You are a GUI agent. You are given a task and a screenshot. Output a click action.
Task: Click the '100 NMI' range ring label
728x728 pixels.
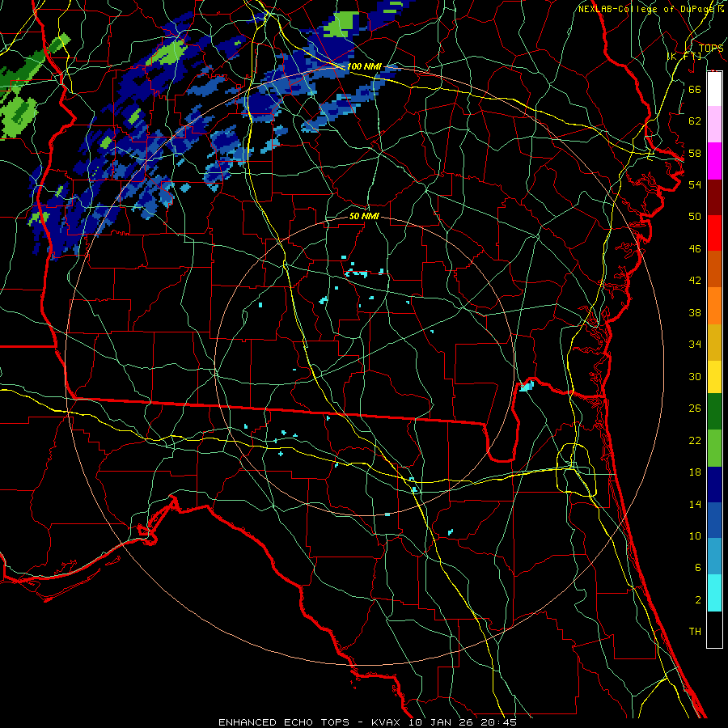364,66
